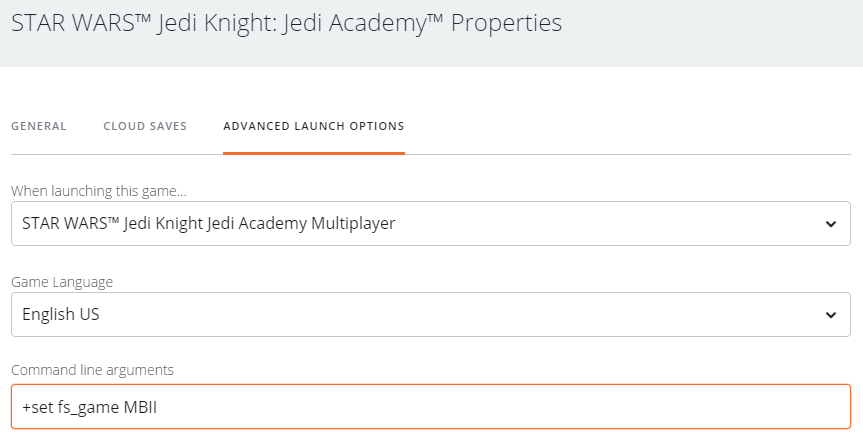Click the chevron arrow in the Game Language dropdown

(x=831, y=315)
